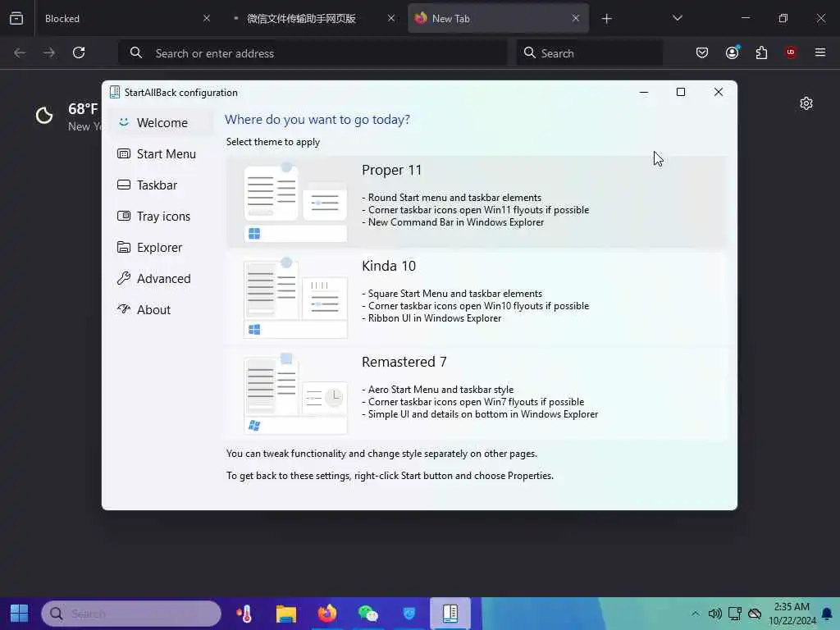The height and width of the screenshot is (630, 840).
Task: Reload the current page
Action: (79, 52)
